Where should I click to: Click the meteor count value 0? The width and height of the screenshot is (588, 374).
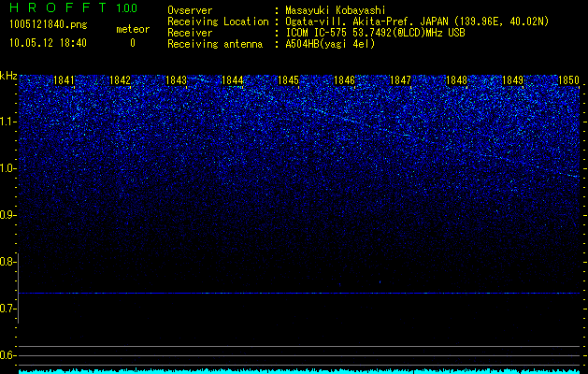tap(133, 43)
